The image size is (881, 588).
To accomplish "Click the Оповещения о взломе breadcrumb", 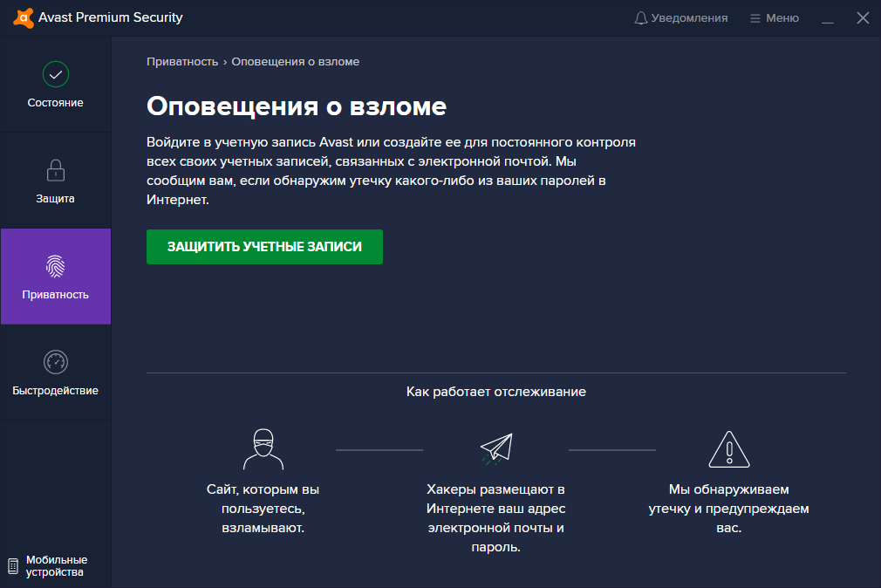I will (296, 62).
